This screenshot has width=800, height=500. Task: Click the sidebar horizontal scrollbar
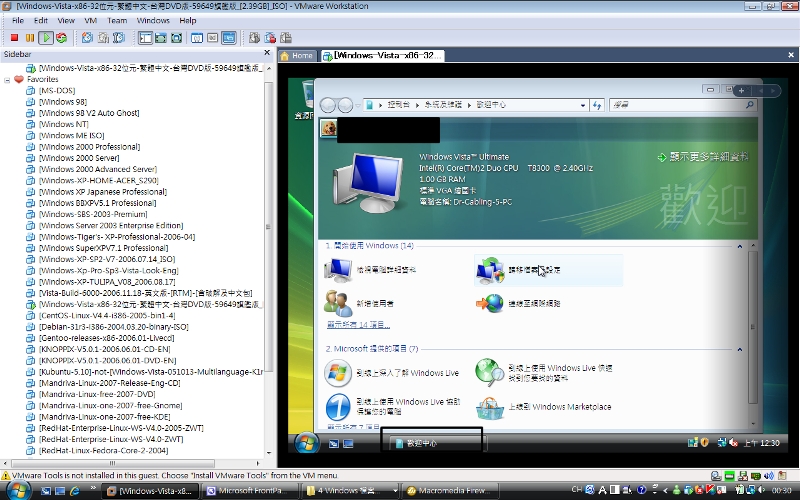(112, 463)
